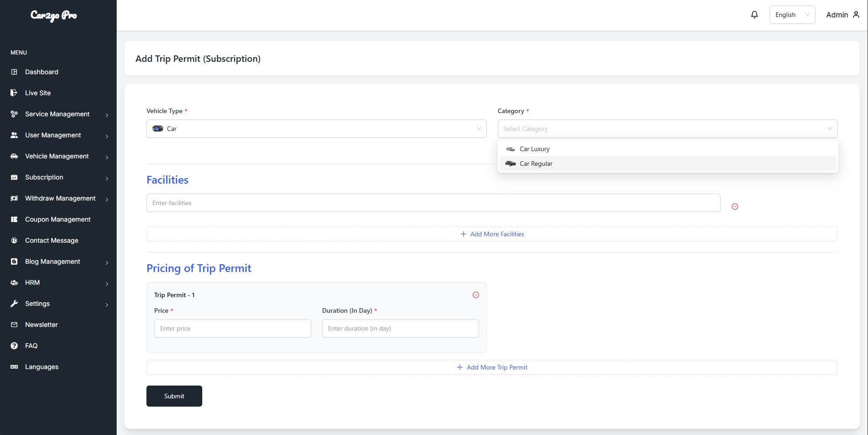Image resolution: width=868 pixels, height=435 pixels.
Task: Open Coupon Management menu item
Action: pos(58,219)
